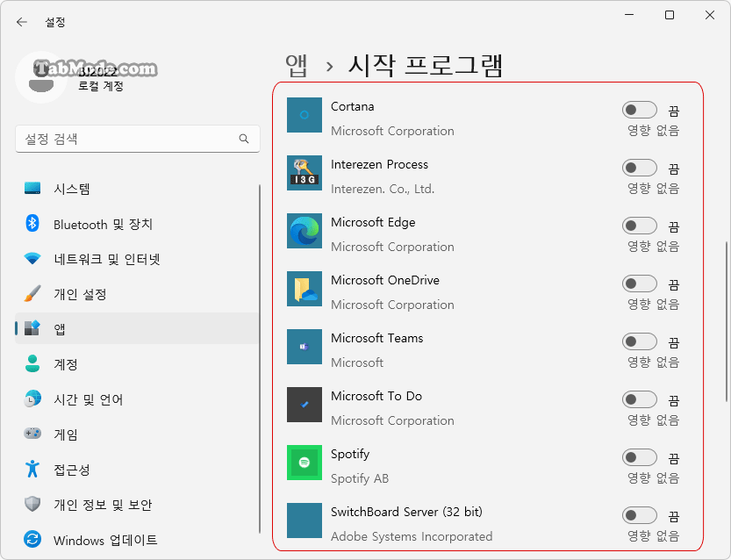This screenshot has height=560, width=731.
Task: Click the Accounts person icon
Action: tap(32, 363)
